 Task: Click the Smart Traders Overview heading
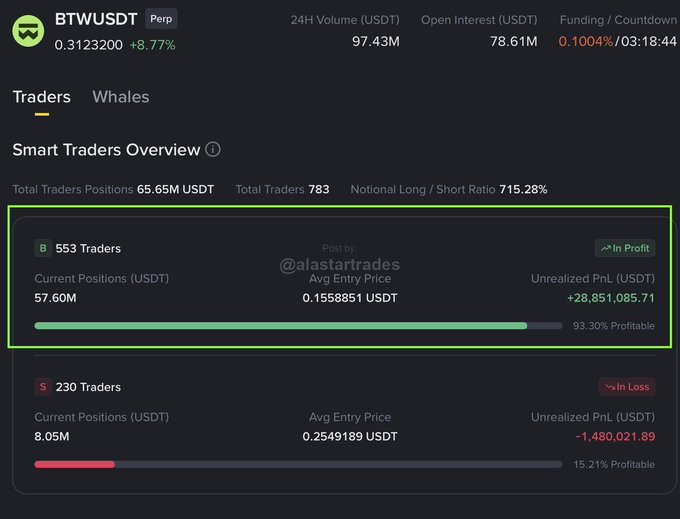click(x=106, y=150)
